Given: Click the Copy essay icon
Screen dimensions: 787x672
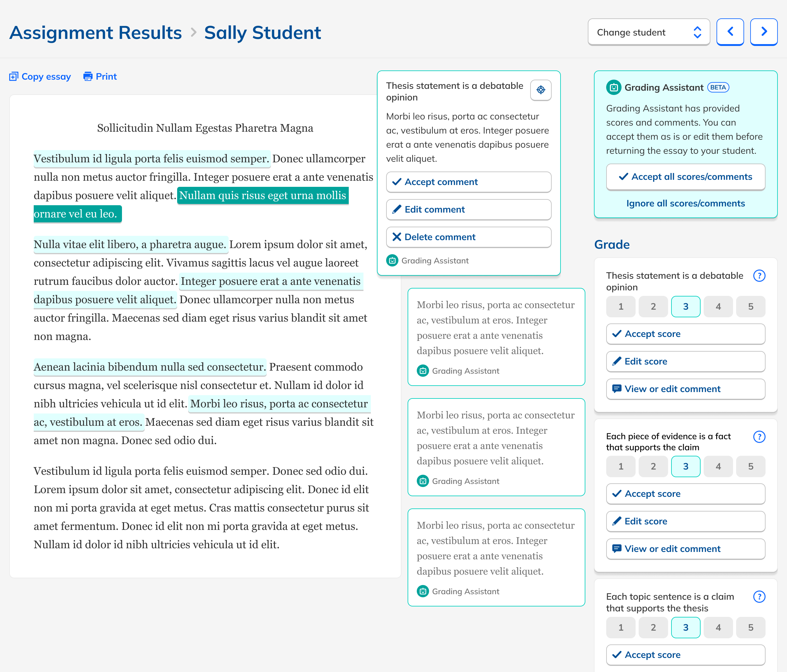Looking at the screenshot, I should click(x=14, y=77).
